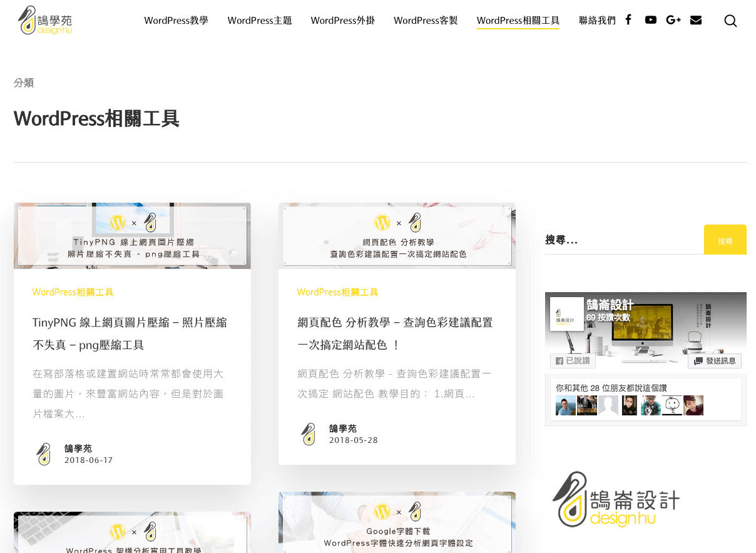Click author name 鴿學苑 on TinyPNG card
This screenshot has width=756, height=553.
point(78,449)
